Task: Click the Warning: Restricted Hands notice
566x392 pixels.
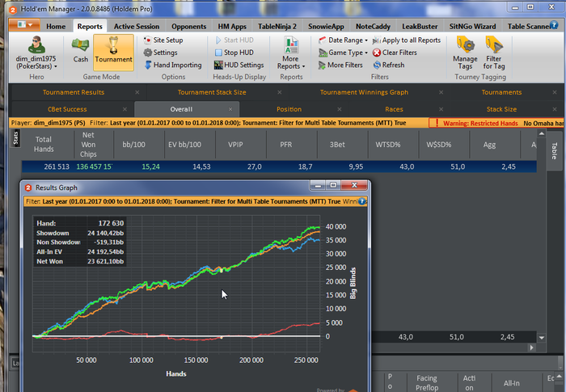Action: coord(480,123)
